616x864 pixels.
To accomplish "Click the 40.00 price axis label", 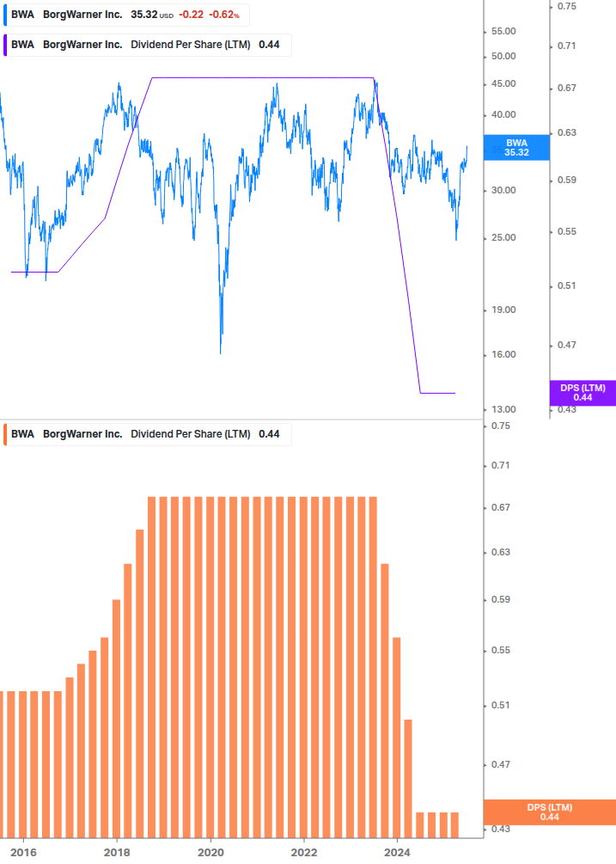I will pos(503,114).
